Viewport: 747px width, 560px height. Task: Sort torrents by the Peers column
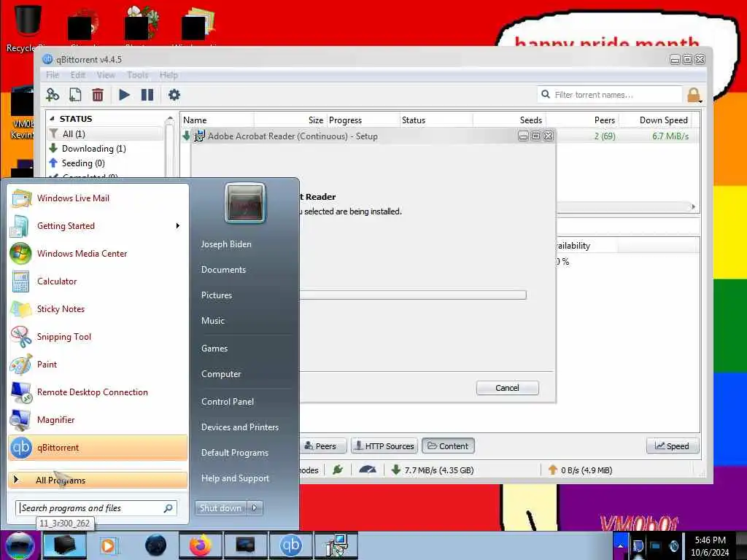(x=582, y=120)
